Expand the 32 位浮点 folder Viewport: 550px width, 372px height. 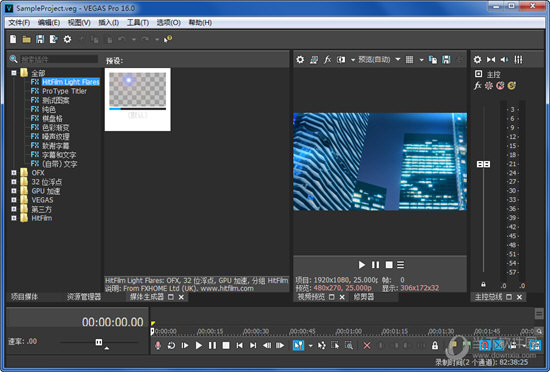point(14,182)
